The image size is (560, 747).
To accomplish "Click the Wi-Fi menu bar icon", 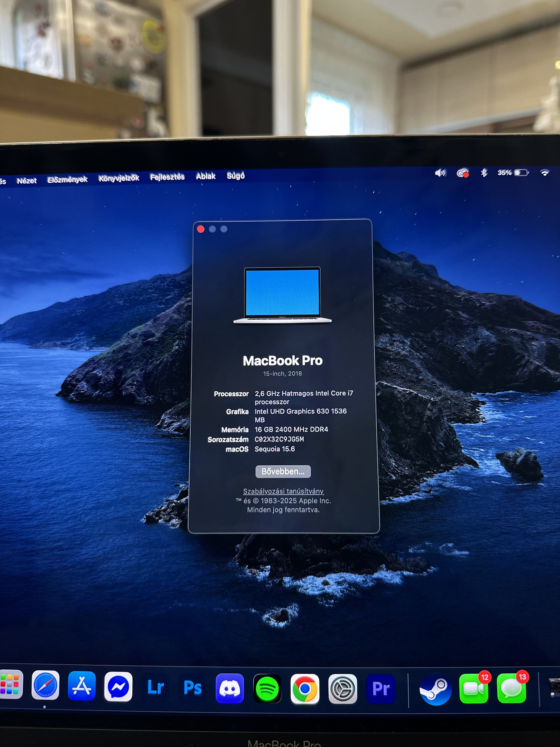I will (544, 173).
